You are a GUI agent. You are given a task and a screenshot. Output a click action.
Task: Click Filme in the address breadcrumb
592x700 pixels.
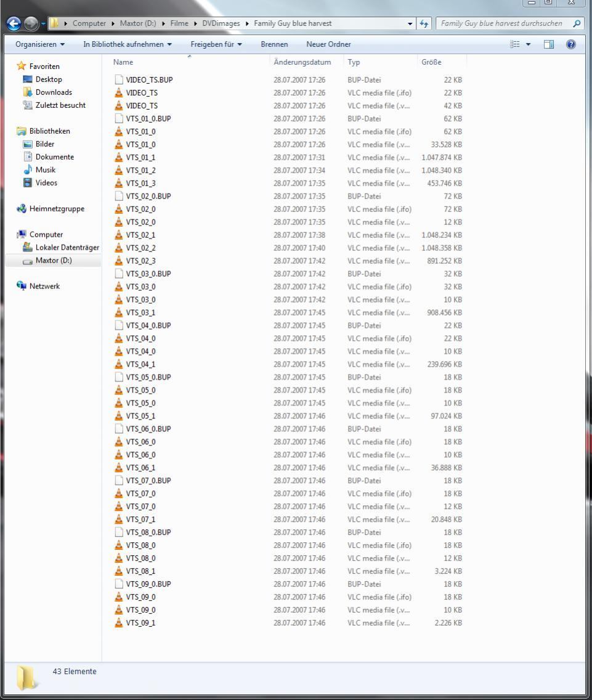179,23
